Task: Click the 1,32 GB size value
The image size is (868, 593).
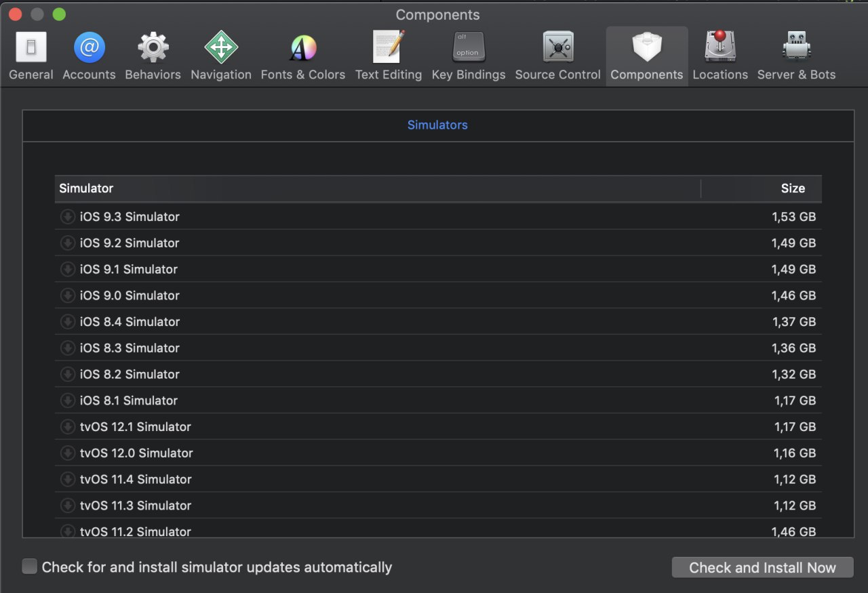Action: coord(794,374)
